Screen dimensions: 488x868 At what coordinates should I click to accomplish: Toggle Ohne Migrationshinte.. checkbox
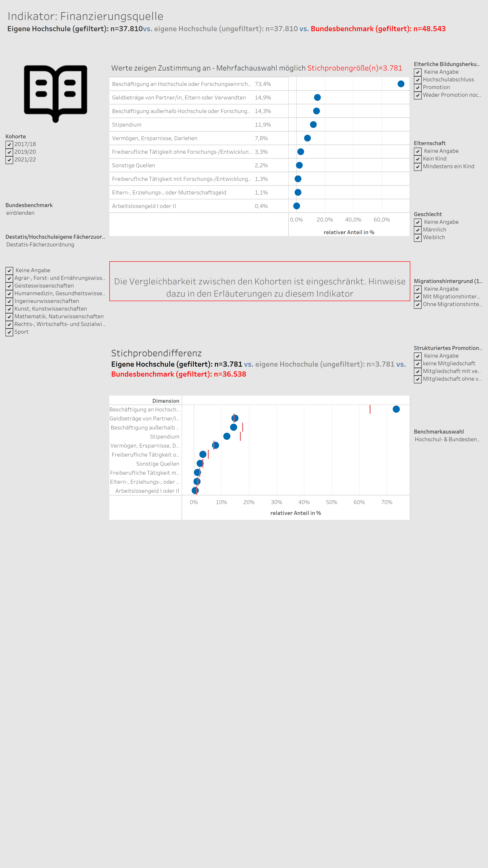[418, 305]
